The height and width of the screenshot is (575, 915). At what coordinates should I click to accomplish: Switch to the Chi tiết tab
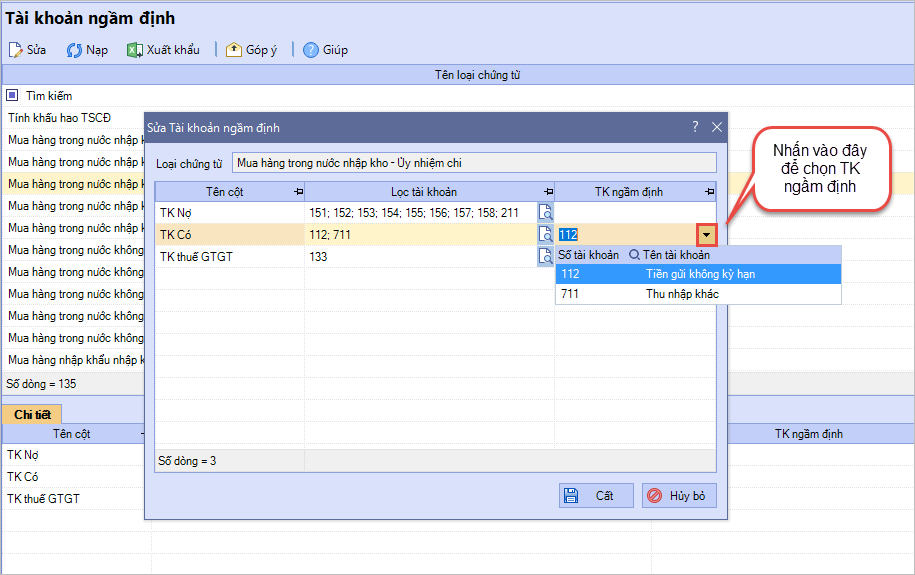click(x=32, y=414)
